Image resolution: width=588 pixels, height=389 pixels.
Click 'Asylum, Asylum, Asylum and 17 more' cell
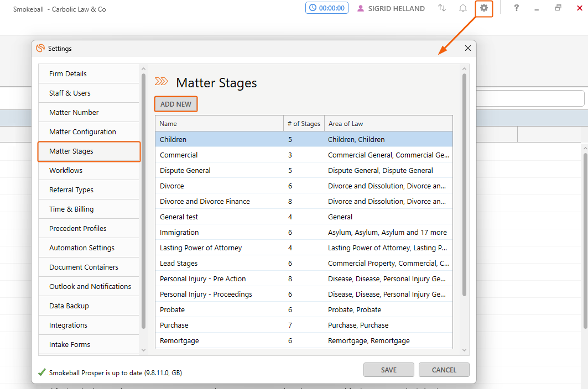coord(387,233)
